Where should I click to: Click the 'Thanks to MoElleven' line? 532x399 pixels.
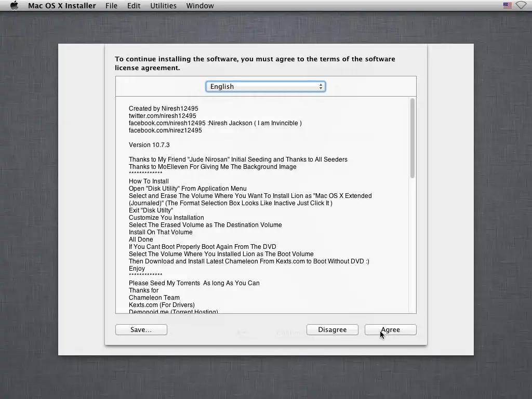(212, 167)
